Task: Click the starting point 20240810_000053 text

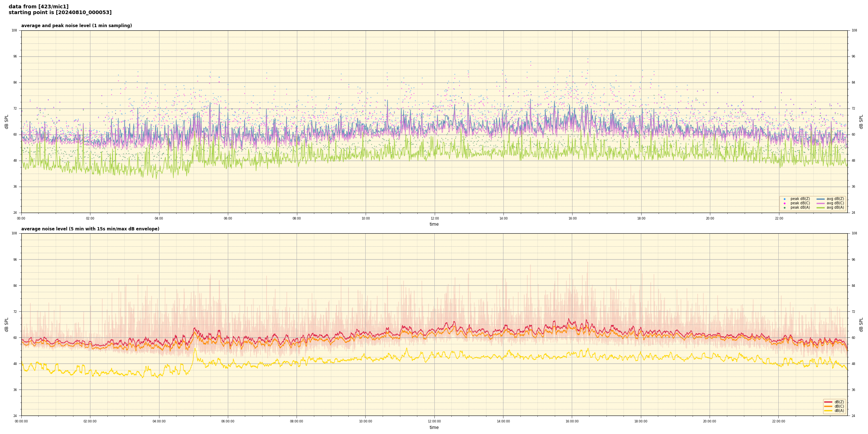Action: 60,13
